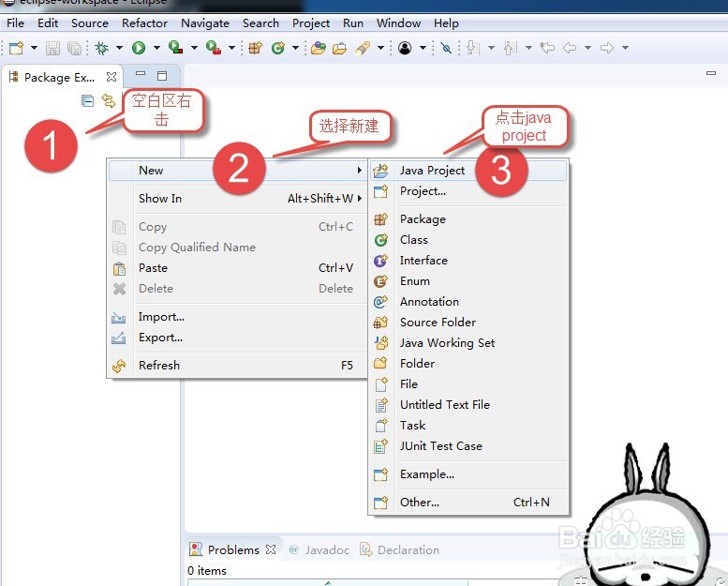The height and width of the screenshot is (586, 728).
Task: Click the Open Task folder icon
Action: [340, 48]
